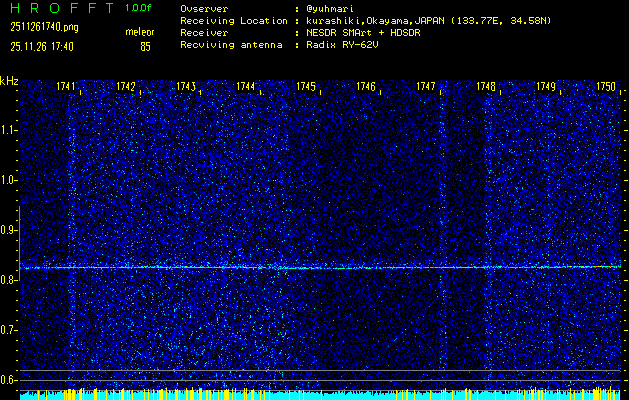629x400 pixels.
Task: Click the kHz axis unit label
Action: pyautogui.click(x=9, y=81)
